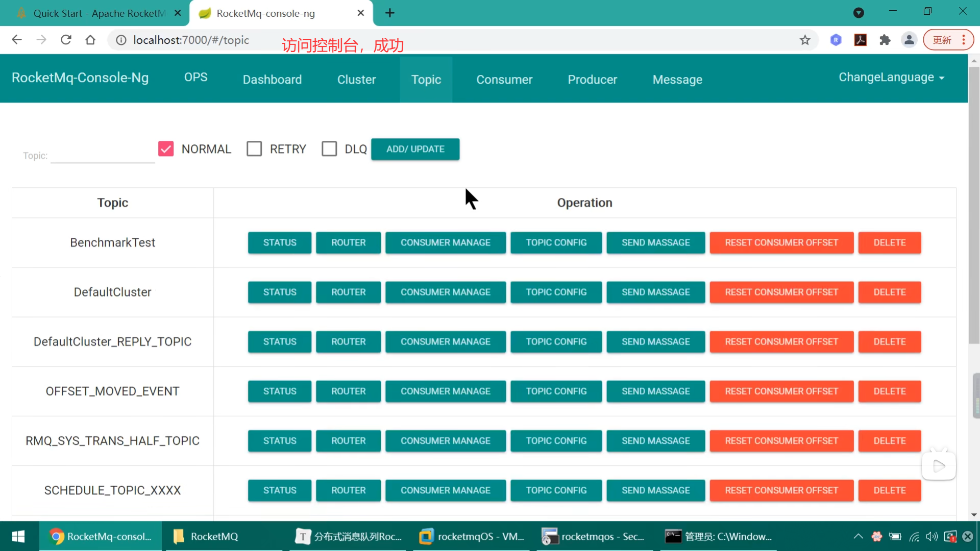Click the Topic filter input field
980x551 pixels.
tap(103, 155)
